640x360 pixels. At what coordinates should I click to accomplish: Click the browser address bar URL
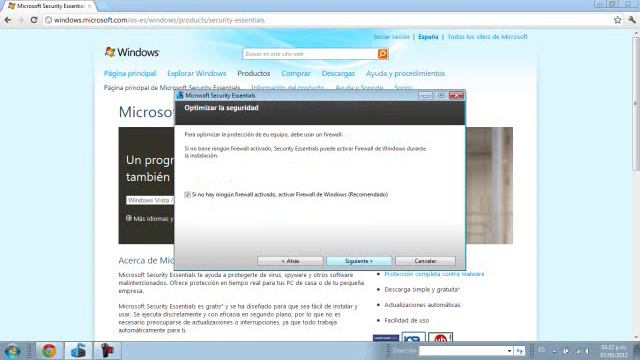159,20
